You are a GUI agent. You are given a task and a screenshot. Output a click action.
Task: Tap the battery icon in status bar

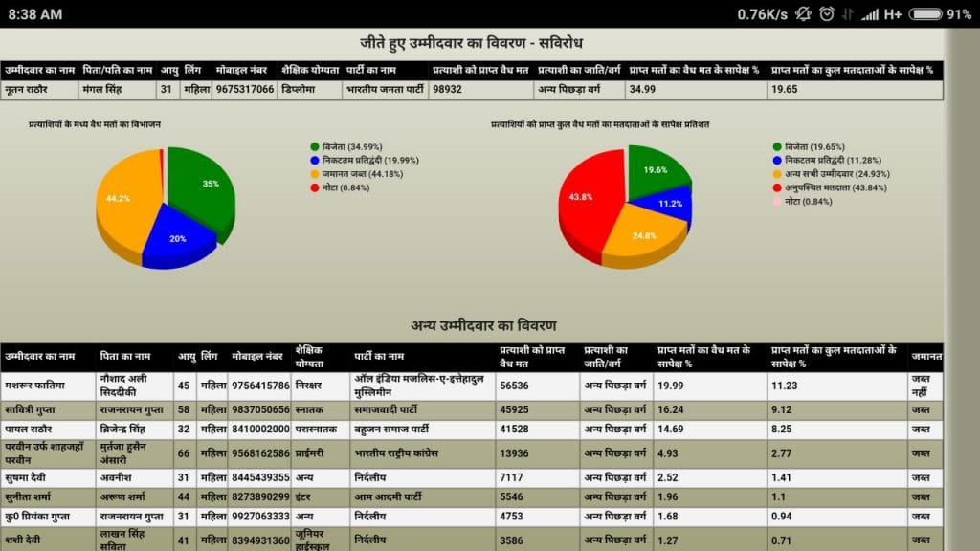click(x=925, y=14)
